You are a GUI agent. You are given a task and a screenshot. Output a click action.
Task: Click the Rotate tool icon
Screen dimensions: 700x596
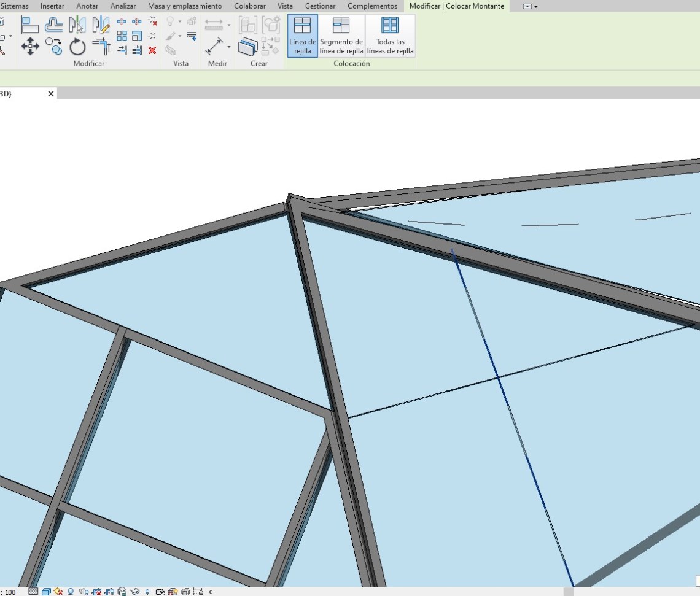point(77,47)
